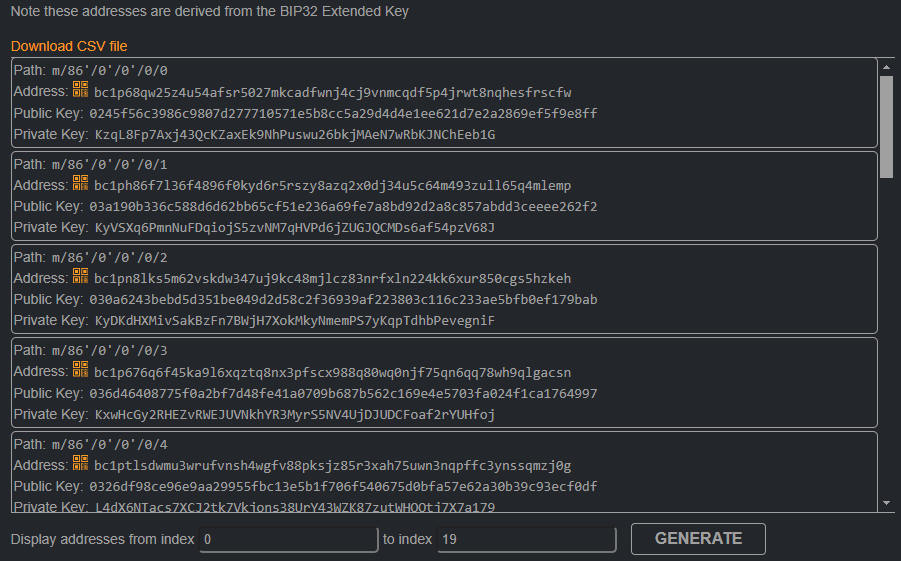Show QR code for address path m/86'/0'/0'/0/2
Viewport: 901px width, 561px height.
point(80,276)
